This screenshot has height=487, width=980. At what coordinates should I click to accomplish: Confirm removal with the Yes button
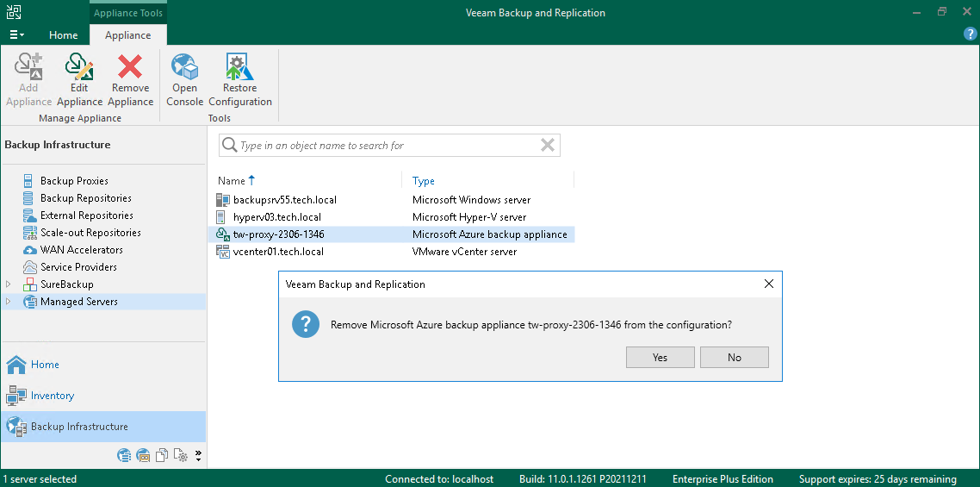click(660, 358)
